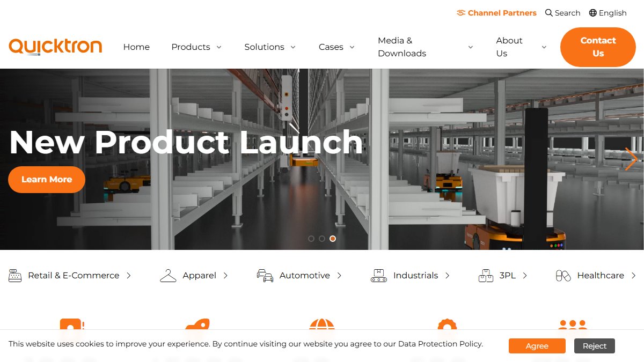Click the 3PL boxes icon
This screenshot has height=362, width=644.
click(486, 276)
